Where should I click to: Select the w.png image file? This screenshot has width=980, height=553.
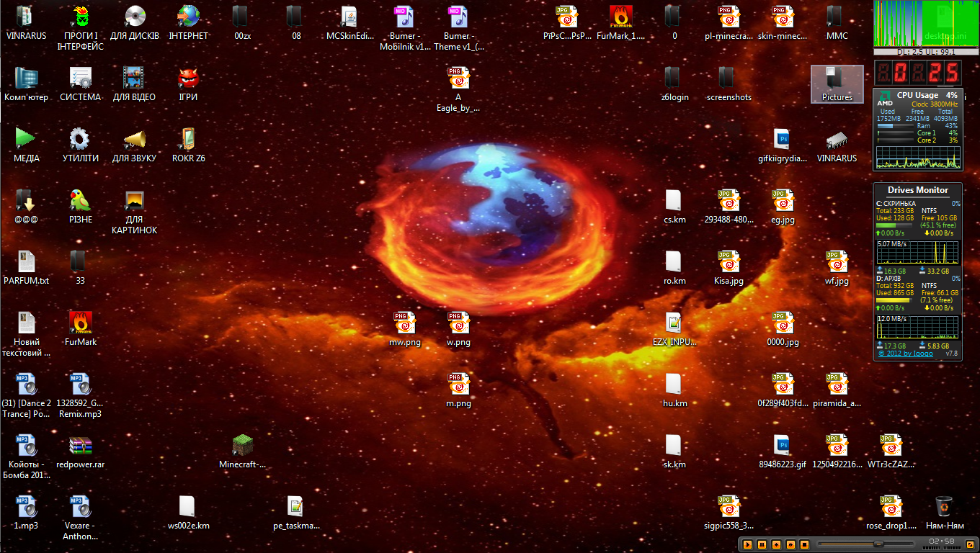click(458, 329)
